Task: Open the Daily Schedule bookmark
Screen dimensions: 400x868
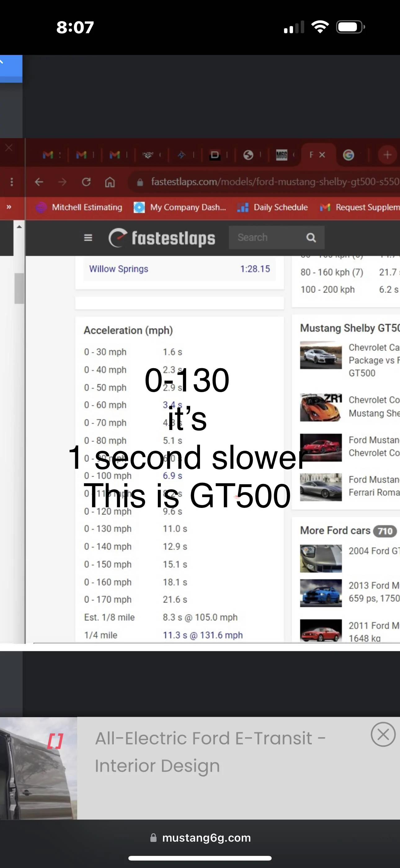Action: (272, 207)
